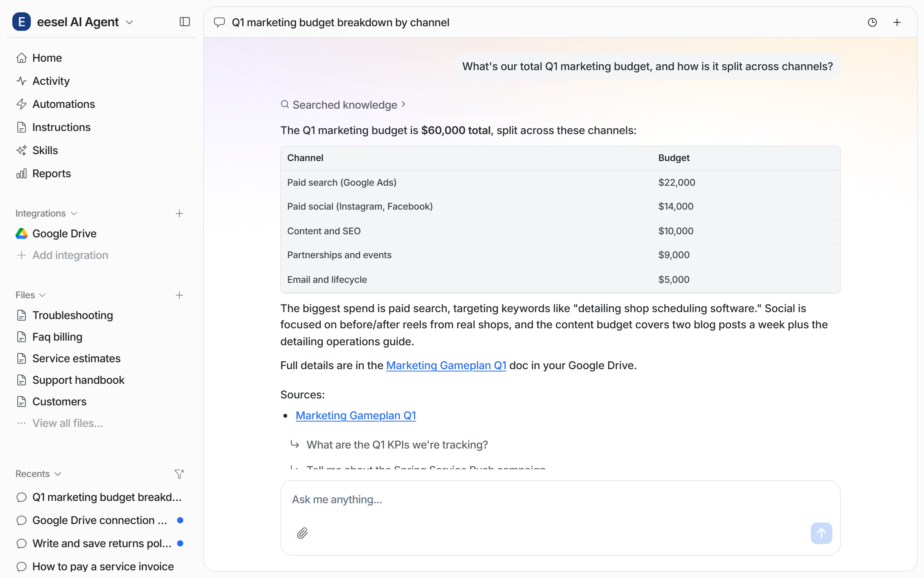Image resolution: width=924 pixels, height=578 pixels.
Task: Start a new chat with plus icon
Action: [897, 22]
